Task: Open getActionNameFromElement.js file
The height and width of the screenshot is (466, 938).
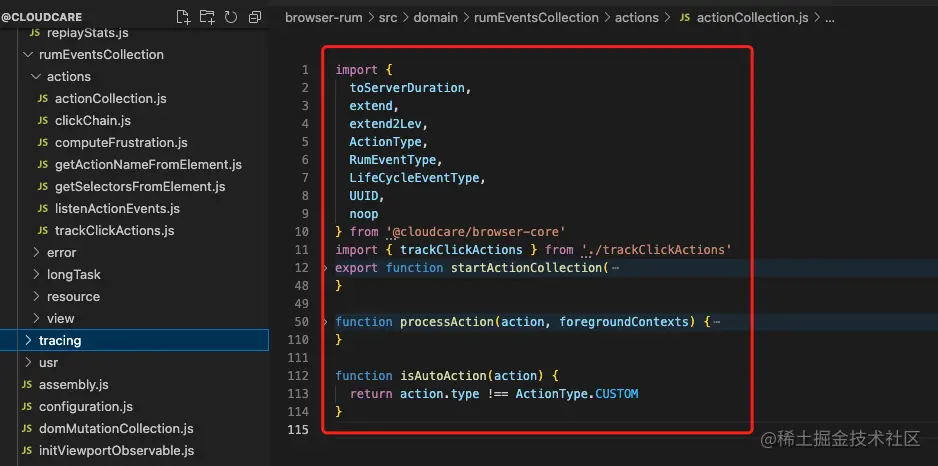Action: 148,165
